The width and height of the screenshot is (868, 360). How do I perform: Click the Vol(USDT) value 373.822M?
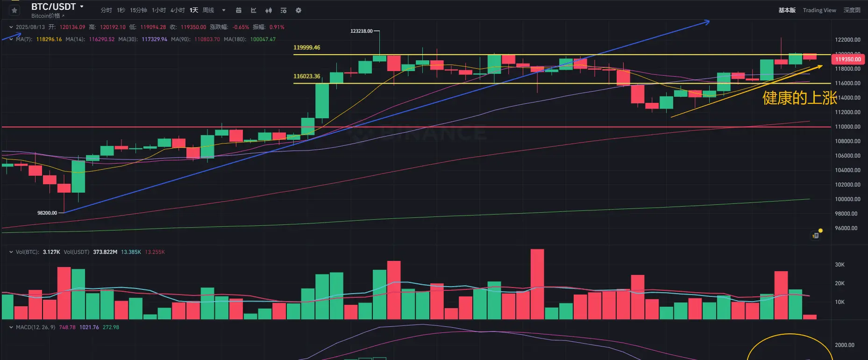click(105, 252)
